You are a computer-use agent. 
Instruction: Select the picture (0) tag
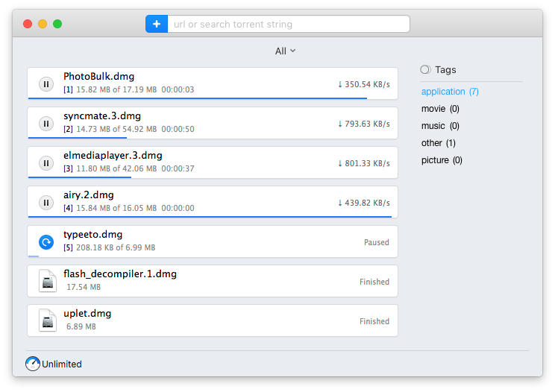pyautogui.click(x=442, y=160)
